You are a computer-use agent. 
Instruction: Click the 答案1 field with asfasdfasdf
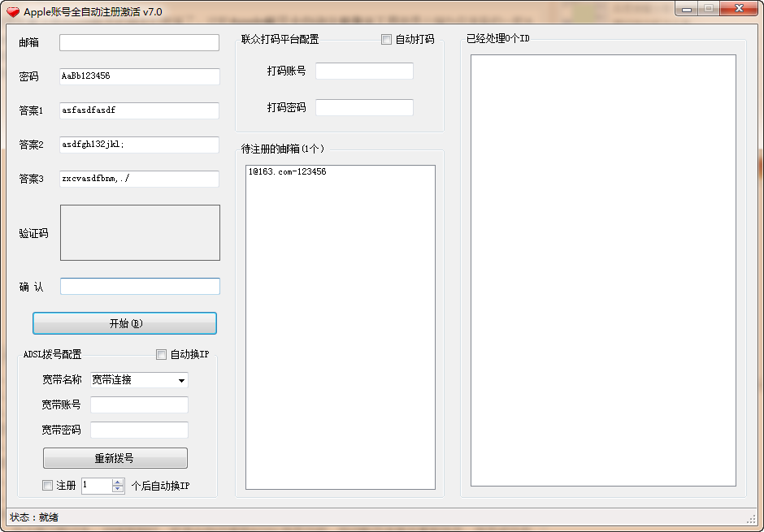[139, 110]
